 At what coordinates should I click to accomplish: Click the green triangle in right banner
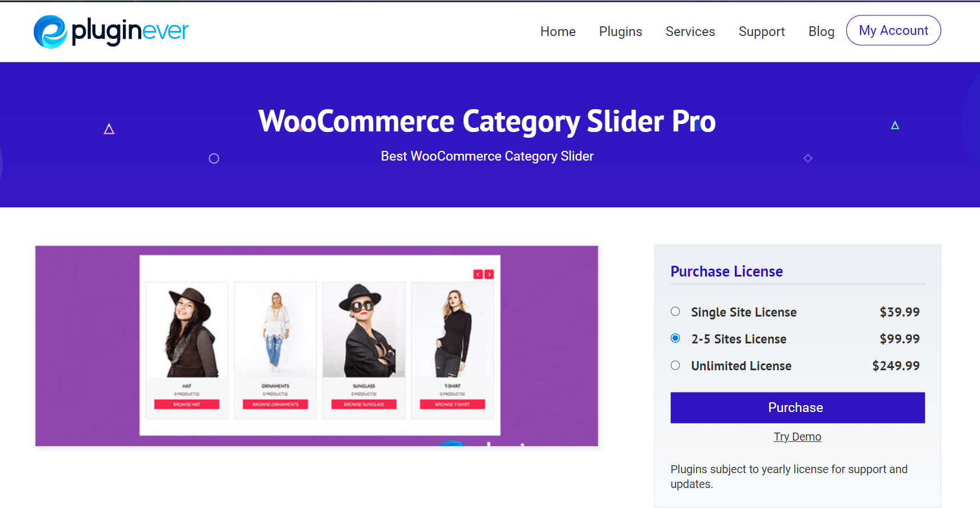pos(895,125)
